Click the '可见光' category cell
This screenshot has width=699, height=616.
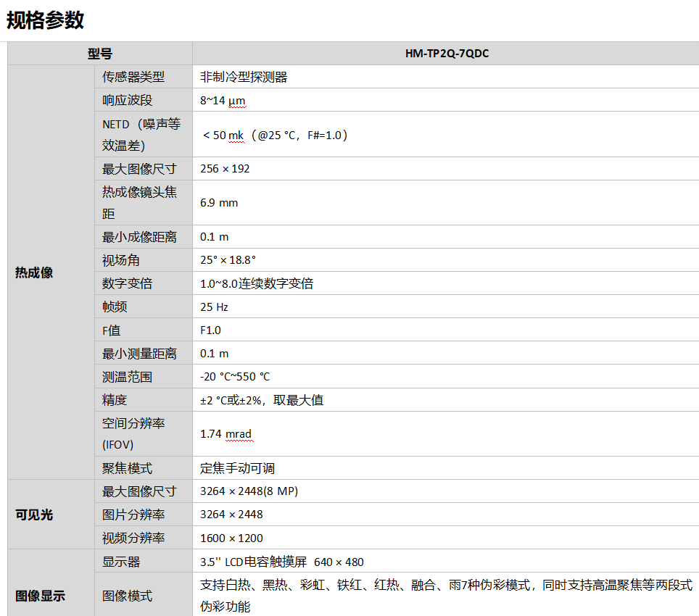pos(51,515)
